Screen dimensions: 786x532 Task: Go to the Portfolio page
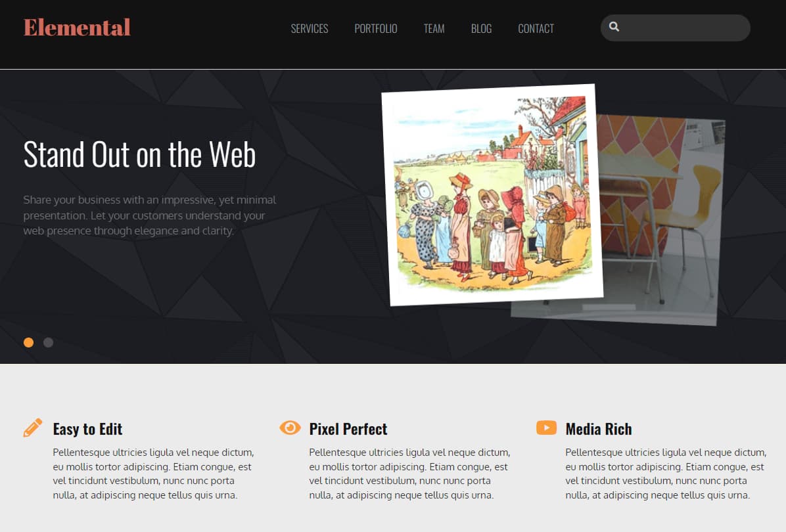(x=376, y=28)
